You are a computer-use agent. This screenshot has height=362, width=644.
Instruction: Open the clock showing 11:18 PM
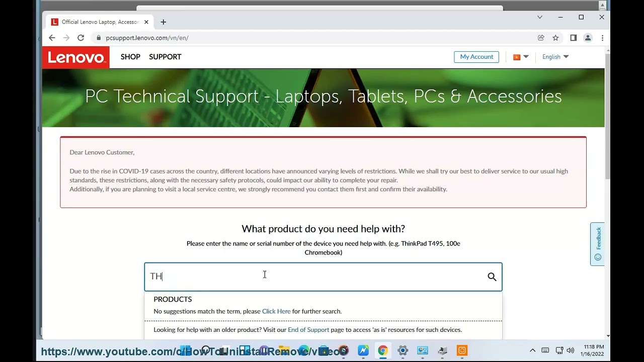[x=594, y=350]
